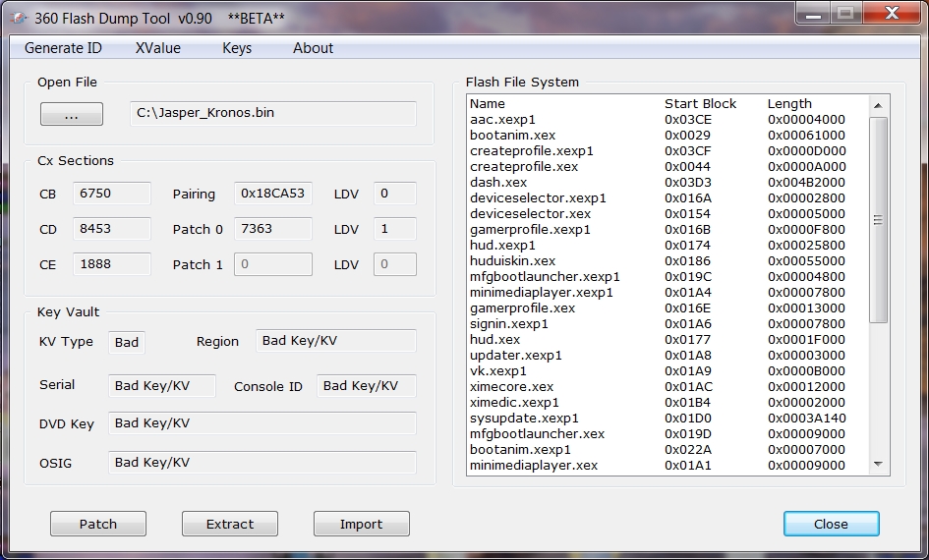Click the Close button at the bottom

(832, 524)
